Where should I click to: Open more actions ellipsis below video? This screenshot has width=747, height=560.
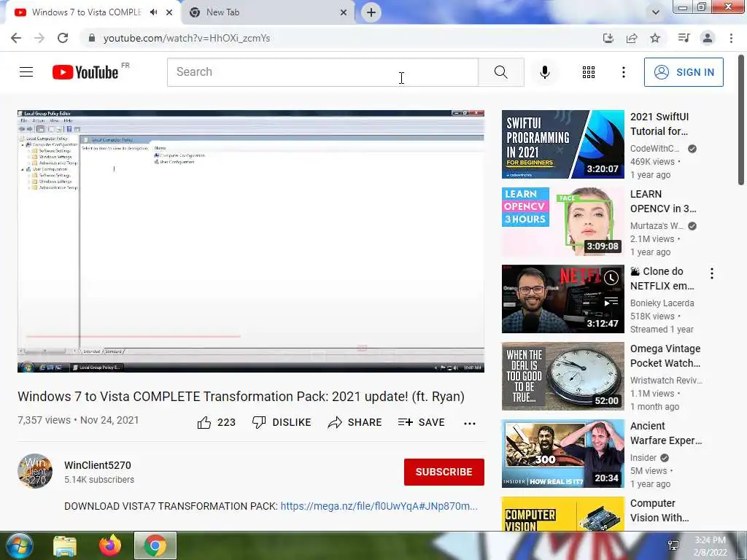tap(470, 424)
